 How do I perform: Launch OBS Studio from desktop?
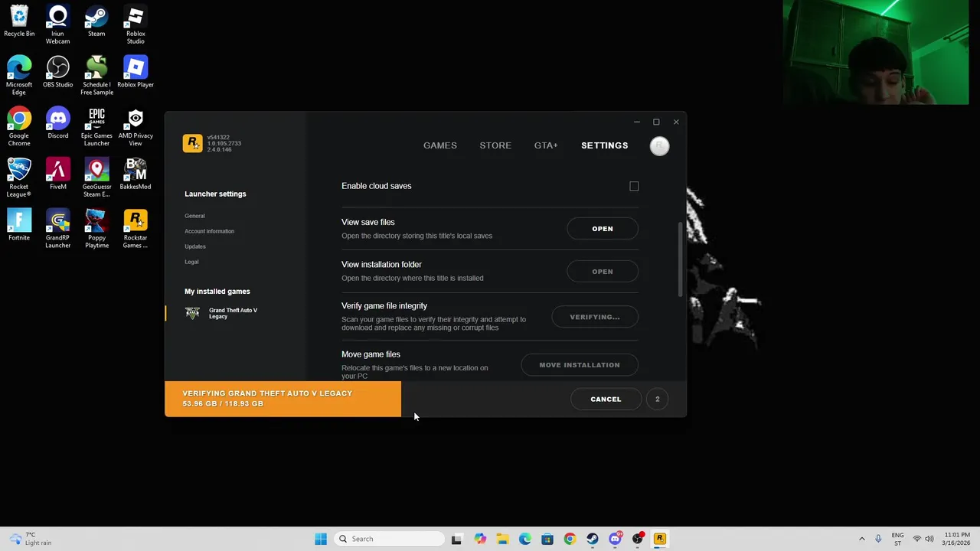tap(57, 72)
